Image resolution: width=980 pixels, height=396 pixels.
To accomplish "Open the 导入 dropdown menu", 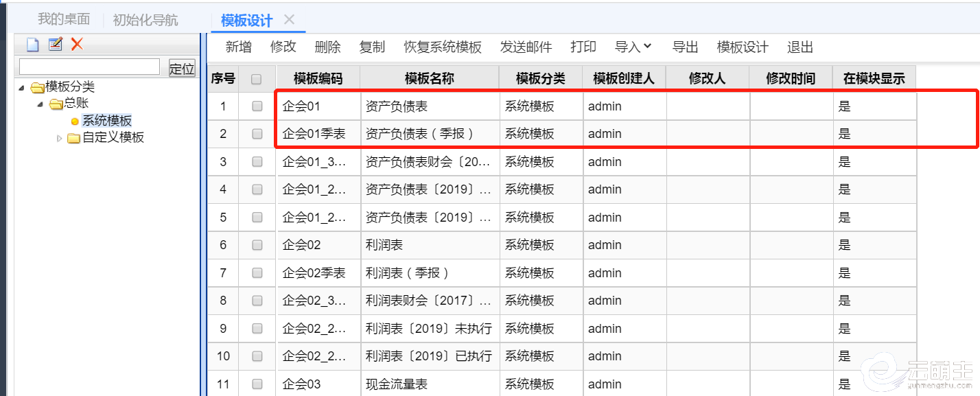I will [x=632, y=47].
